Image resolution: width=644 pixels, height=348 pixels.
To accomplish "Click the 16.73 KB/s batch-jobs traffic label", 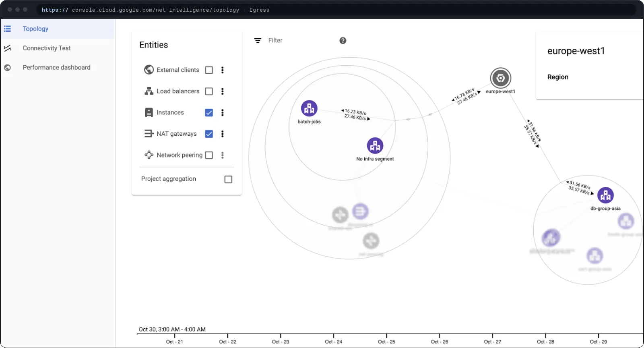I will coord(354,112).
